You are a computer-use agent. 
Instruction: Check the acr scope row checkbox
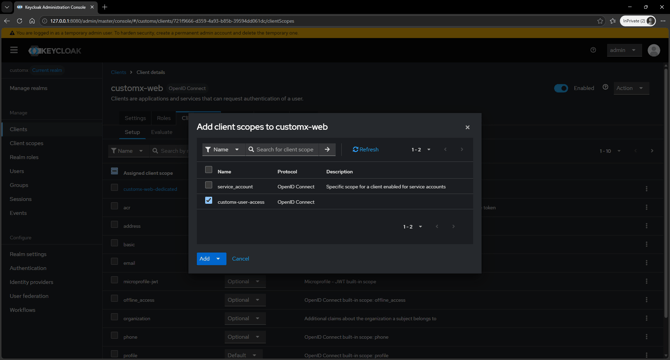114,206
